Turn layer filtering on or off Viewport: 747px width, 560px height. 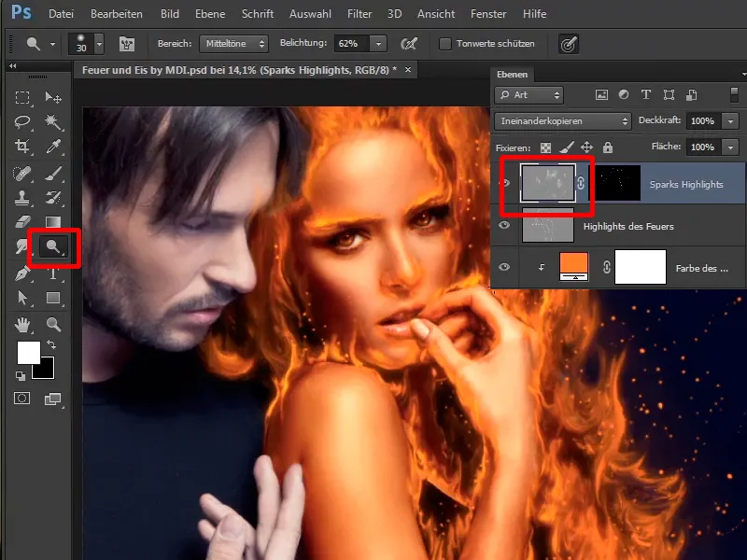(x=734, y=94)
